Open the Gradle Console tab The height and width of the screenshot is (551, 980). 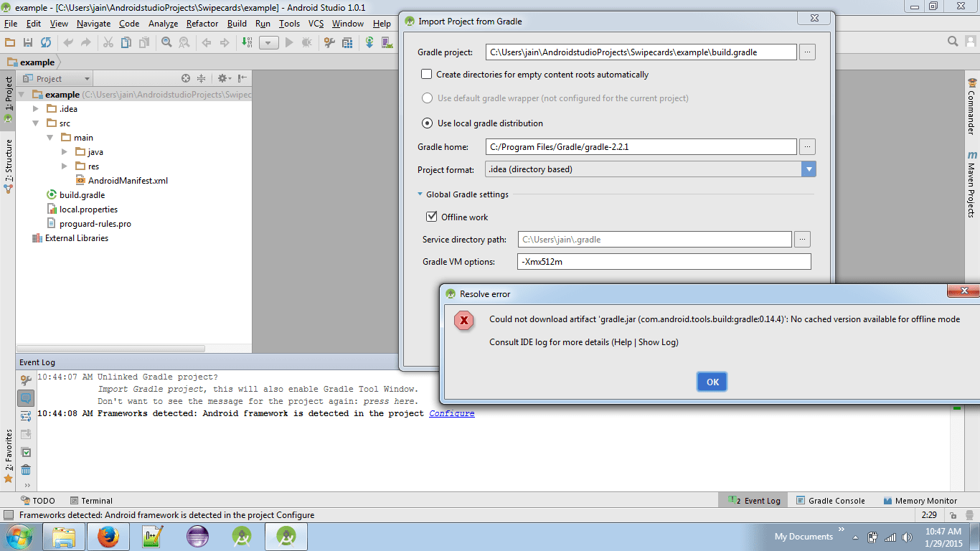tap(829, 501)
